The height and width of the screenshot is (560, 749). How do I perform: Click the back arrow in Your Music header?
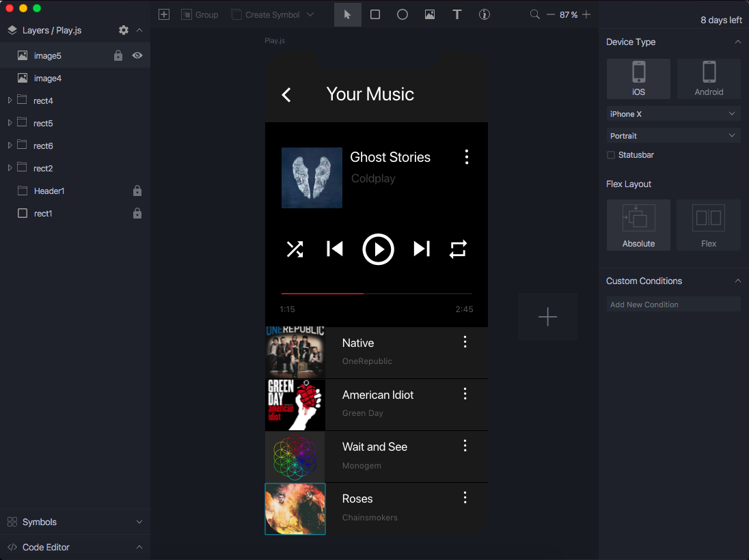(x=286, y=94)
